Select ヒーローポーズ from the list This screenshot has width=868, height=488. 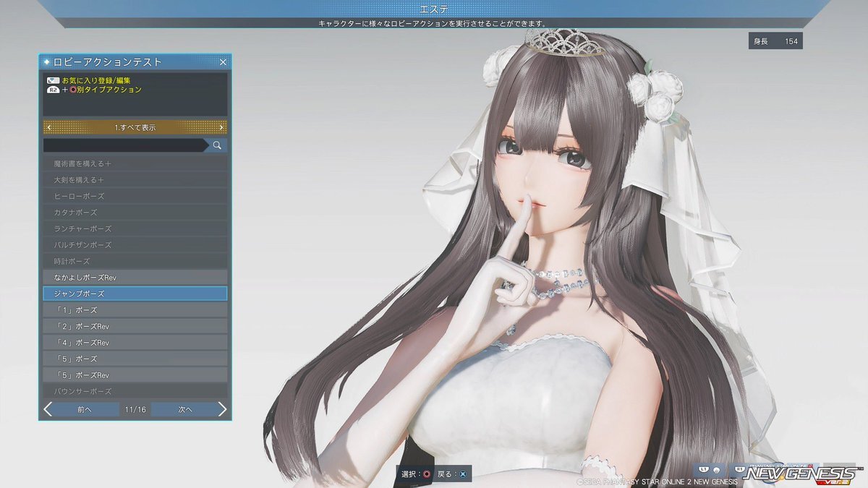pyautogui.click(x=135, y=197)
